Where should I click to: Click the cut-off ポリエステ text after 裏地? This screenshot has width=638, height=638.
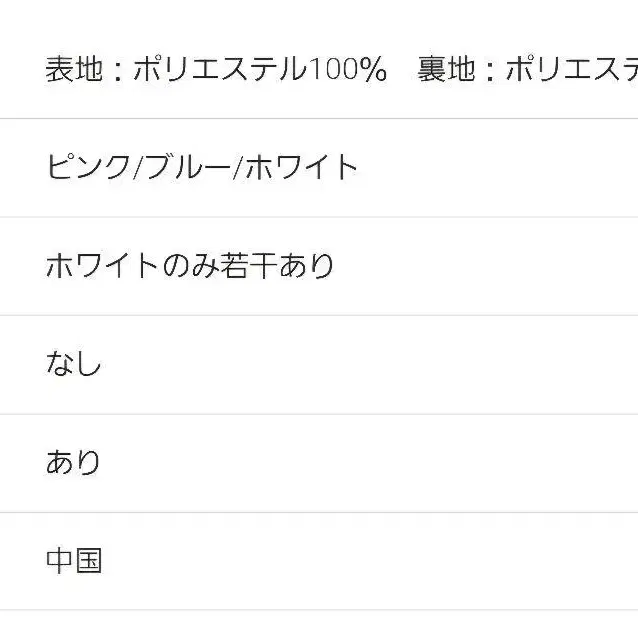572,69
